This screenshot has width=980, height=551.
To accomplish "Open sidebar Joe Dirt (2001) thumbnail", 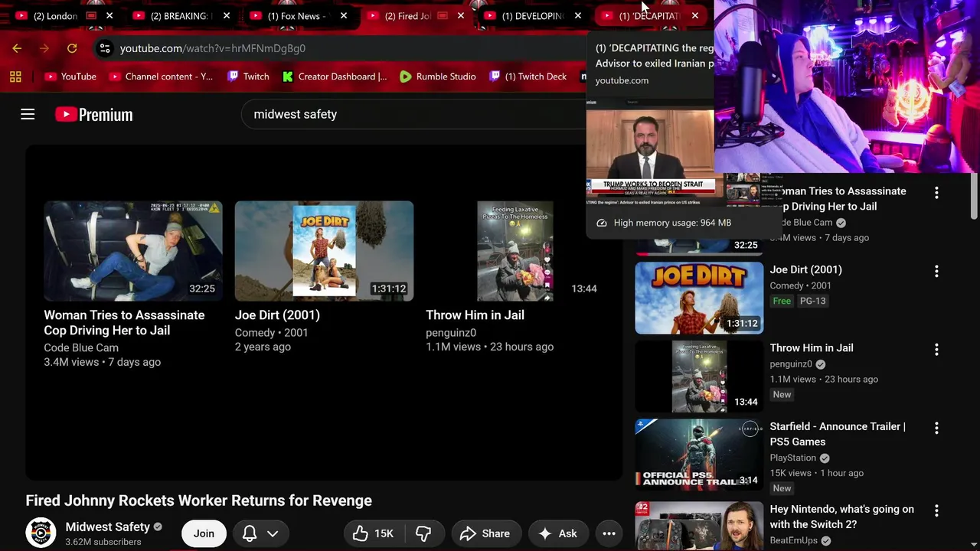I will pyautogui.click(x=699, y=298).
